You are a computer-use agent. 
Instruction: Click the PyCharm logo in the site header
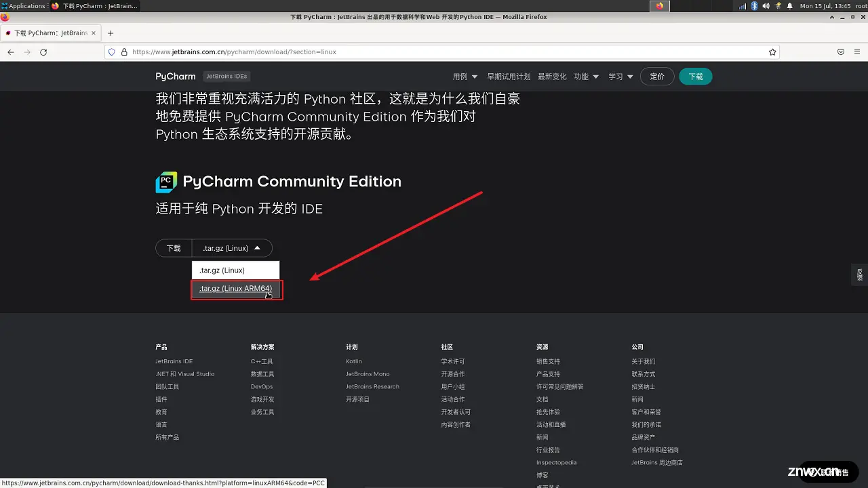coord(176,77)
